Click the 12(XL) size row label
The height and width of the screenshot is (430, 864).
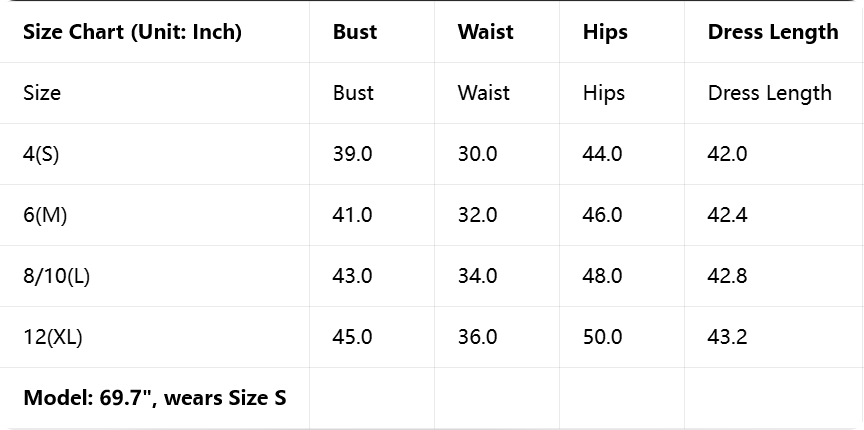(x=52, y=337)
